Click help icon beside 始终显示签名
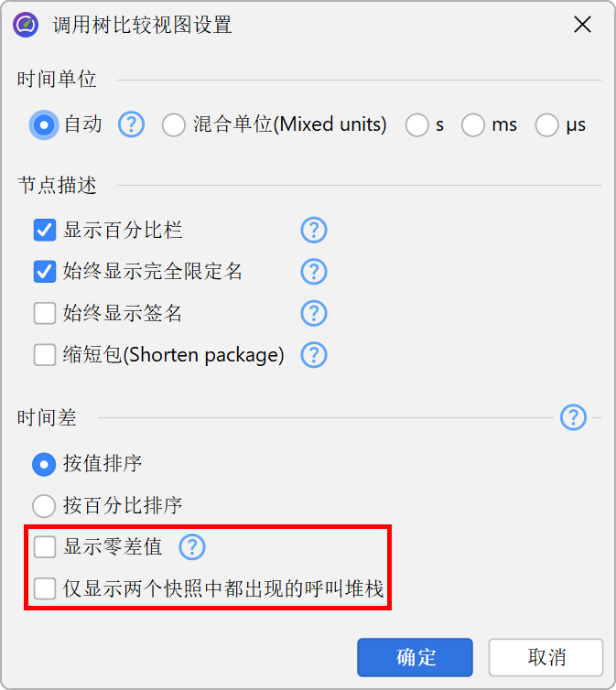This screenshot has height=690, width=616. click(314, 313)
